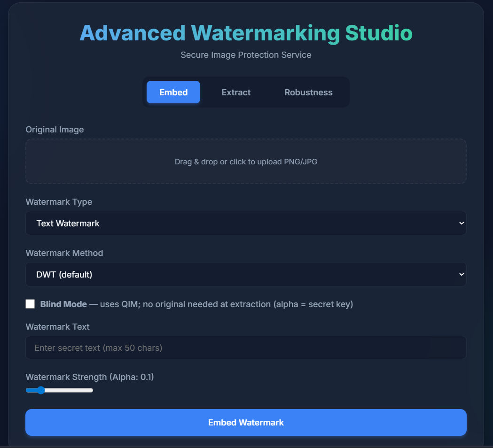The image size is (493, 448).
Task: Click the Blind Mode description text
Action: [x=196, y=304]
